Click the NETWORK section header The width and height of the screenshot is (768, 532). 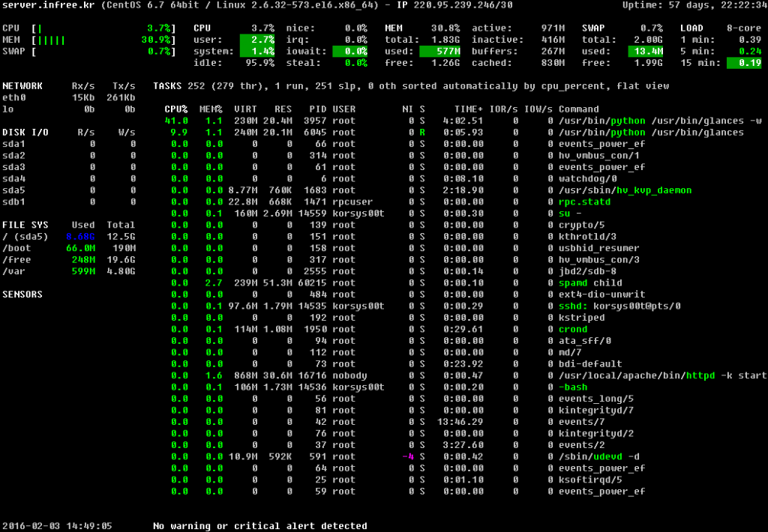(x=22, y=86)
